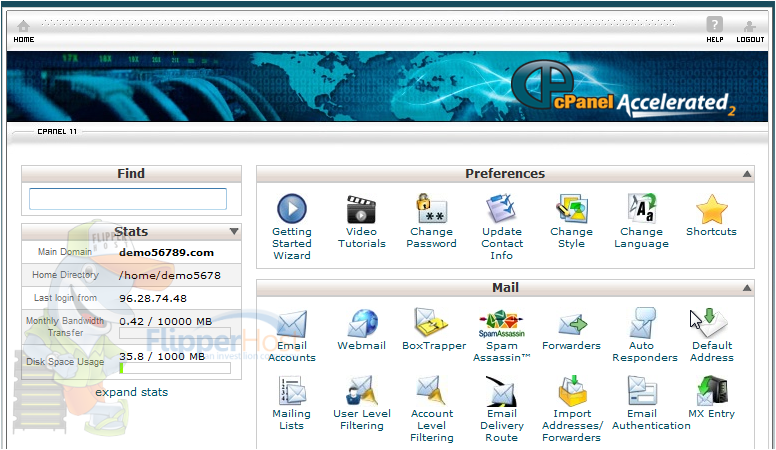Click the main domain demo56789.com
776x450 pixels.
(x=166, y=252)
